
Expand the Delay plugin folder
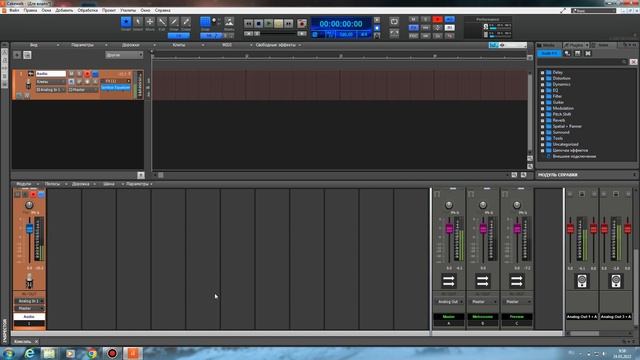[x=542, y=72]
